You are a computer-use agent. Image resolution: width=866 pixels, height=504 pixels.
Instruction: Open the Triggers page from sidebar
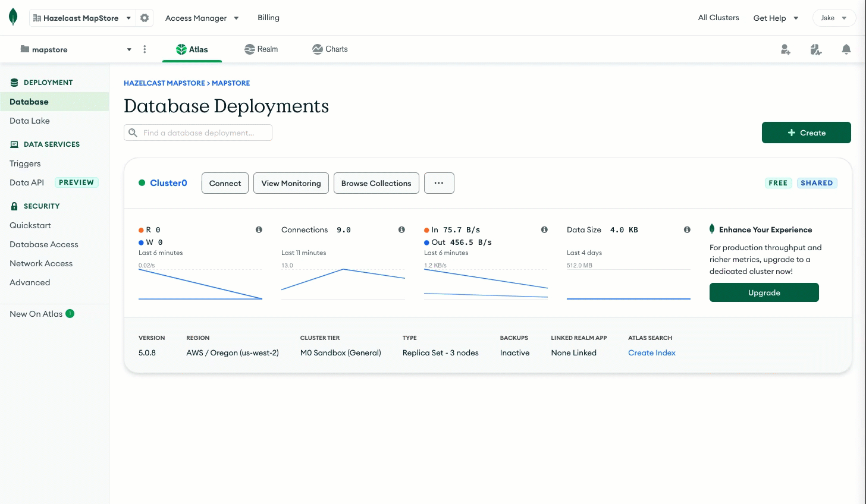[x=25, y=163]
